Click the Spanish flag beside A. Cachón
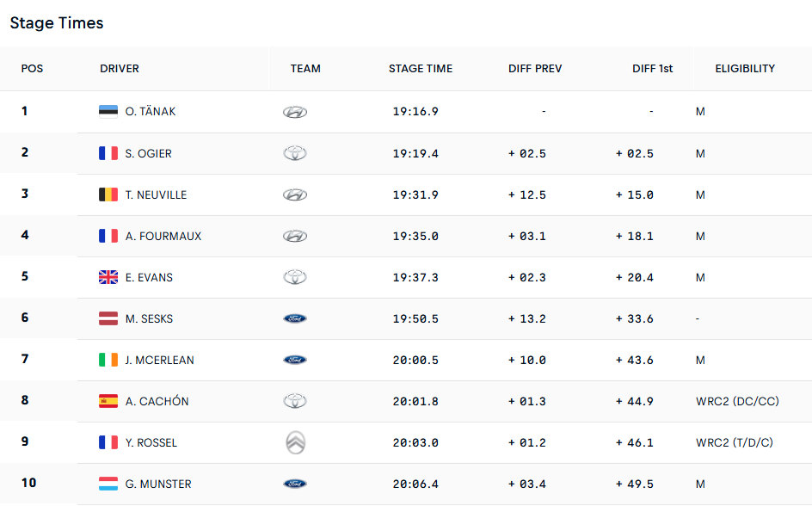812x506 pixels. pyautogui.click(x=108, y=401)
